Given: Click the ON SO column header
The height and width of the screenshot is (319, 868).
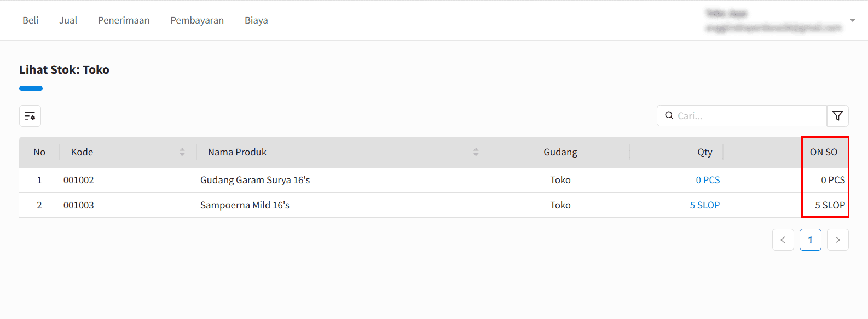Looking at the screenshot, I should point(824,152).
